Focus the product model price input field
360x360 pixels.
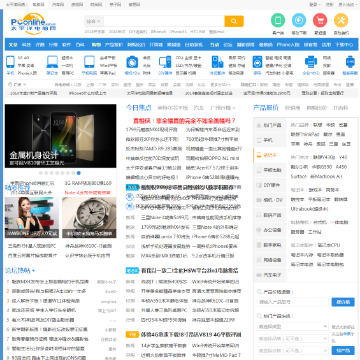(293, 302)
